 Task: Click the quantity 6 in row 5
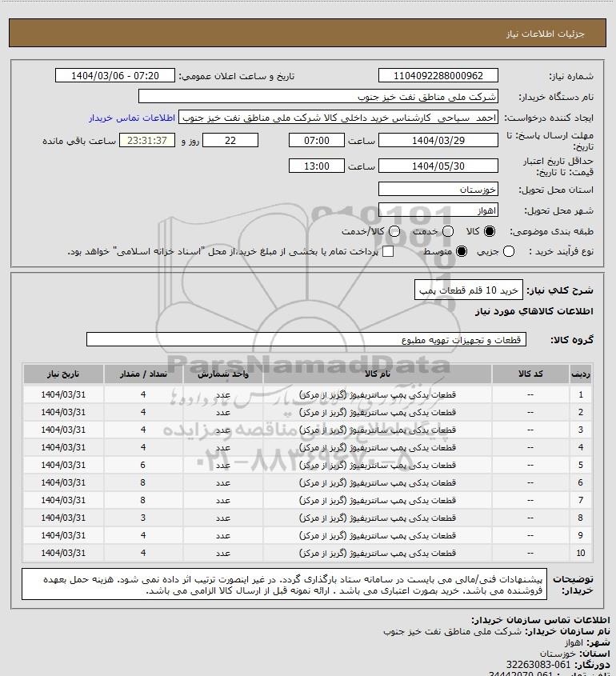click(142, 465)
